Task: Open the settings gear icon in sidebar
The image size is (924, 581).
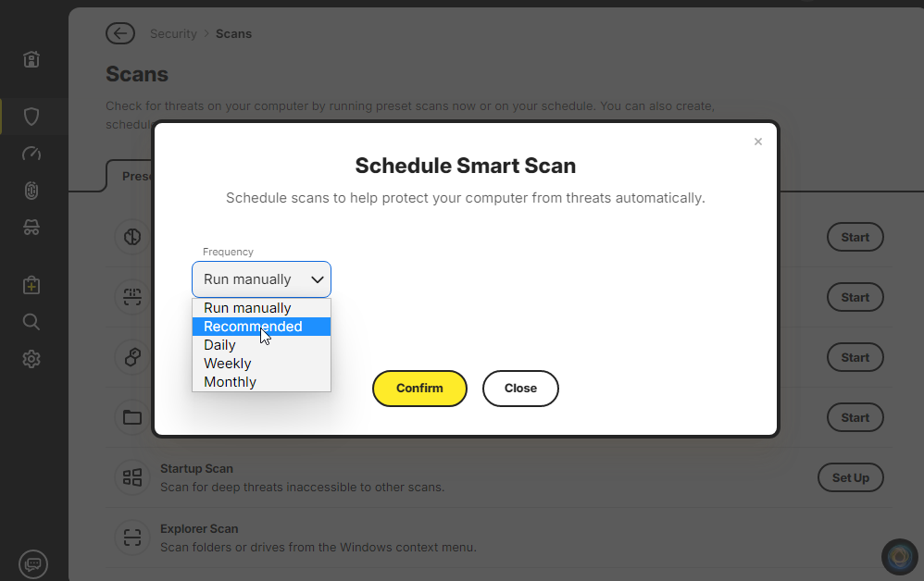Action: click(x=31, y=359)
